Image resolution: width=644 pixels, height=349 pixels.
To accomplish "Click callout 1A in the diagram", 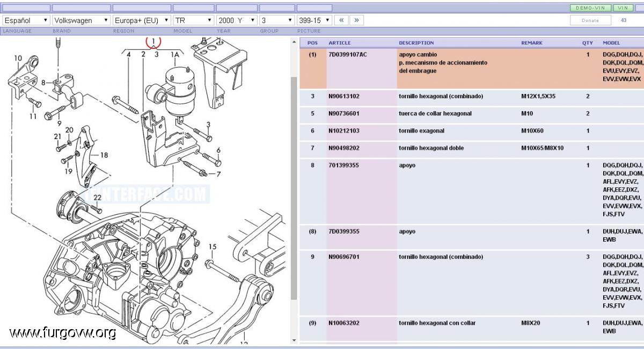I will 175,54.
